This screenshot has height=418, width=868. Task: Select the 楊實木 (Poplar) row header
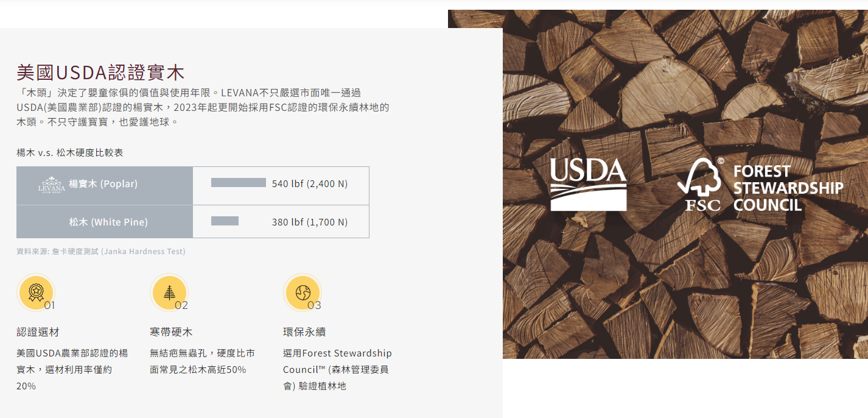[103, 184]
